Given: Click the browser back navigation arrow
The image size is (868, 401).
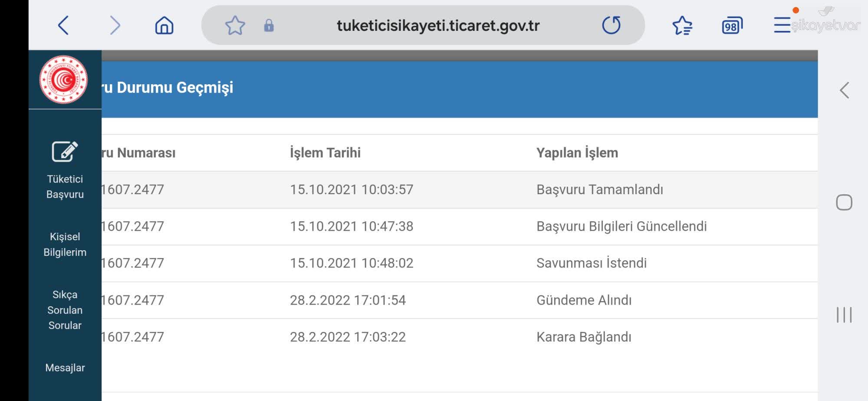Looking at the screenshot, I should [64, 25].
